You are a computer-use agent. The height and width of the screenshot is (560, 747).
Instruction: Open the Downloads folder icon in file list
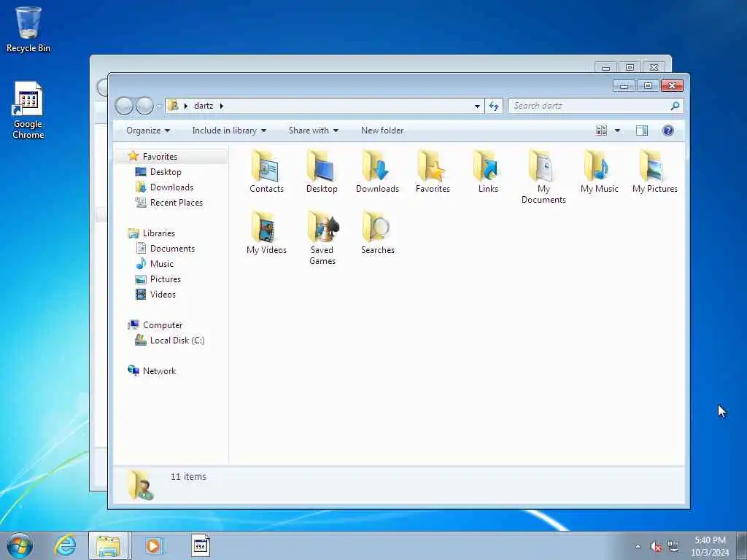pyautogui.click(x=377, y=171)
